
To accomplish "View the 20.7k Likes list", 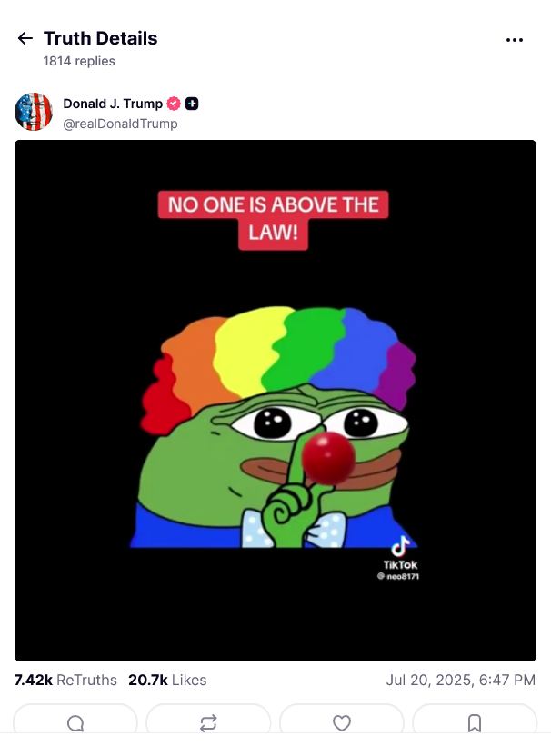I will (x=167, y=680).
